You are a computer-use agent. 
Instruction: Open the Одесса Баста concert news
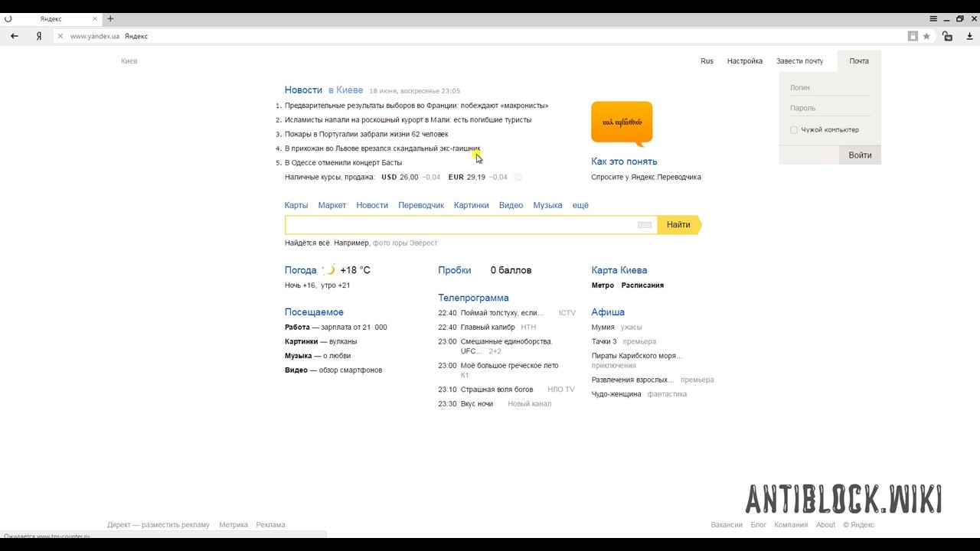pyautogui.click(x=343, y=163)
